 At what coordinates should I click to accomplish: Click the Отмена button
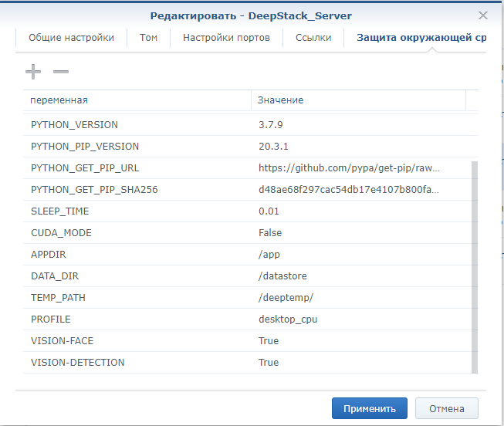(x=446, y=408)
